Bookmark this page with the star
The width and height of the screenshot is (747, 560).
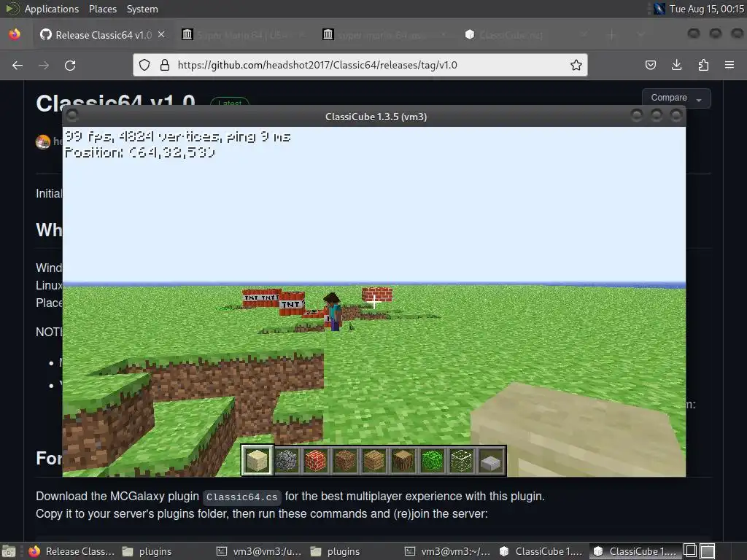[576, 65]
